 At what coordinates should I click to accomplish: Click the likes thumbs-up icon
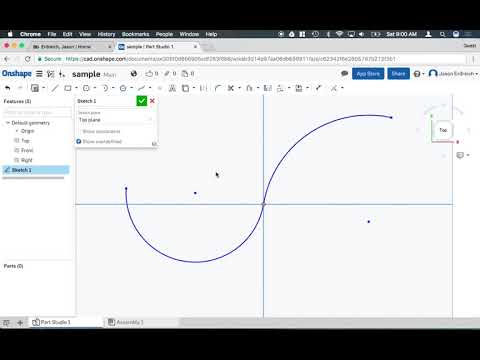[149, 74]
